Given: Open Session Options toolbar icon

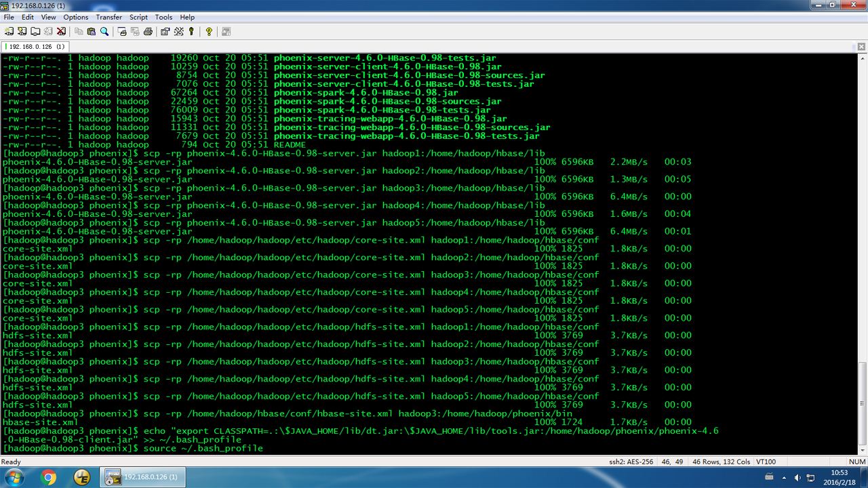Looking at the screenshot, I should click(x=165, y=31).
